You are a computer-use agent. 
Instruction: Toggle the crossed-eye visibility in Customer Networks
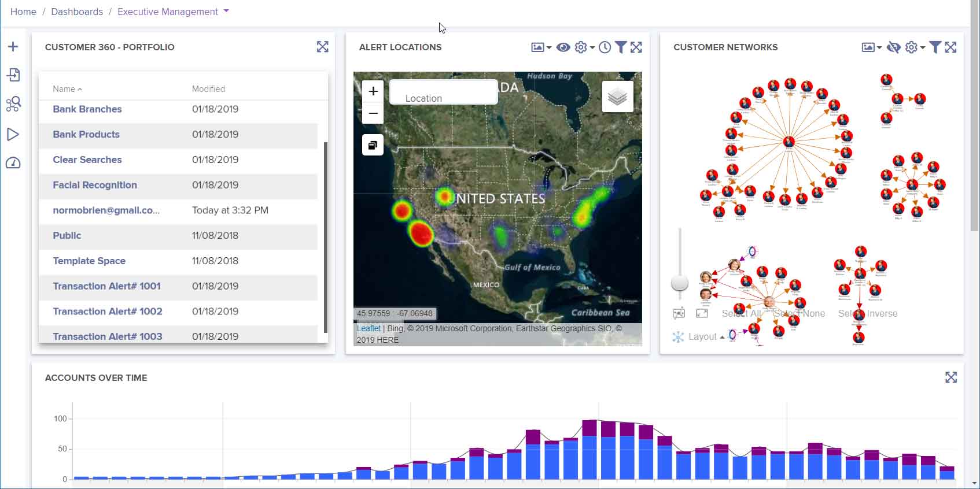(x=893, y=47)
